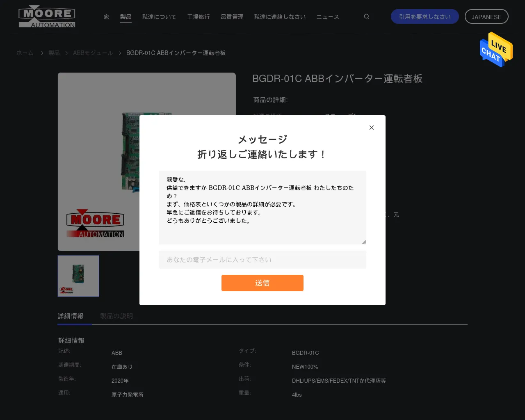The width and height of the screenshot is (525, 420).
Task: Open 品質管理 quality control menu
Action: tap(232, 17)
